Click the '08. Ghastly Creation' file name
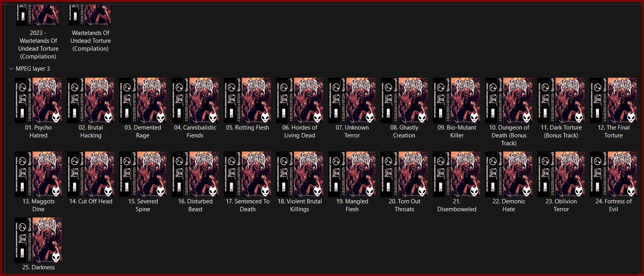Screen dimensions: 644x276 pyautogui.click(x=404, y=132)
